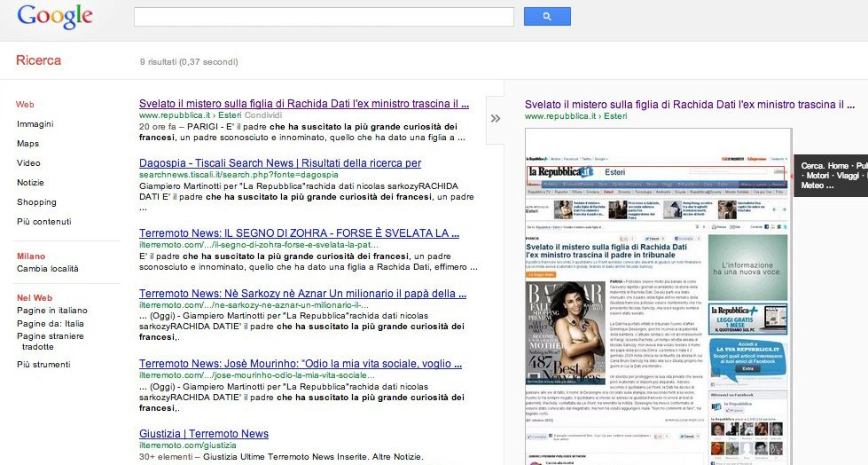Screen dimensions: 868x465
Task: Click the '9 risultati (0,37 secondi)' text
Action: [189, 61]
